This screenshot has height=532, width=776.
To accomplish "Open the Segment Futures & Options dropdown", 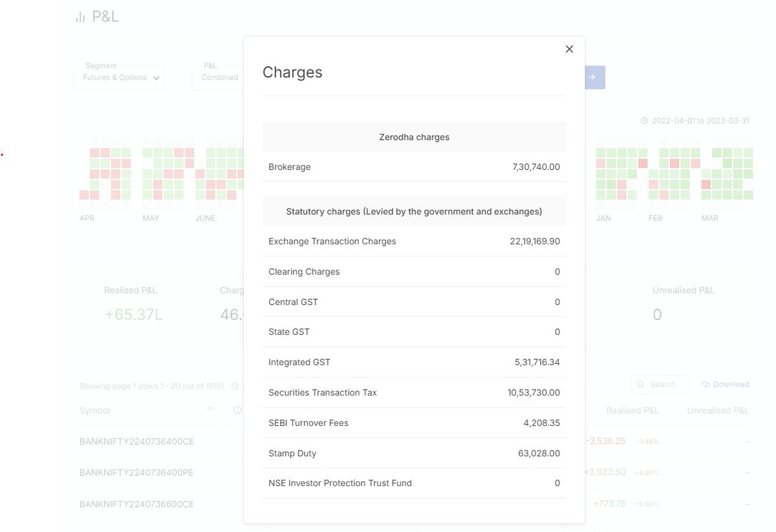I will tap(119, 77).
